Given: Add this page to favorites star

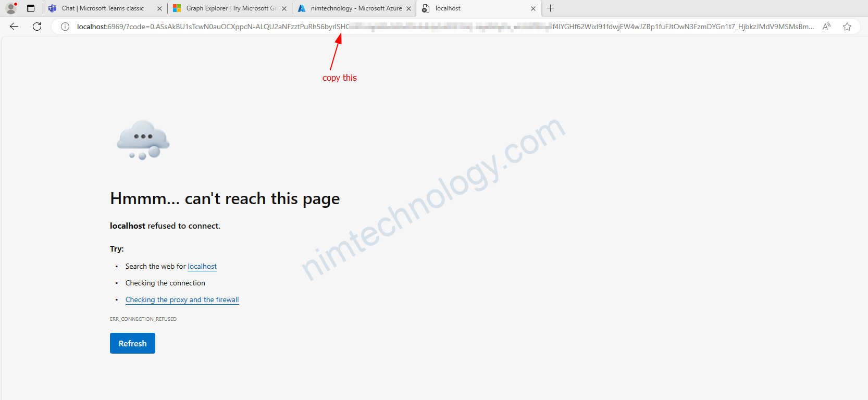Looking at the screenshot, I should (847, 27).
